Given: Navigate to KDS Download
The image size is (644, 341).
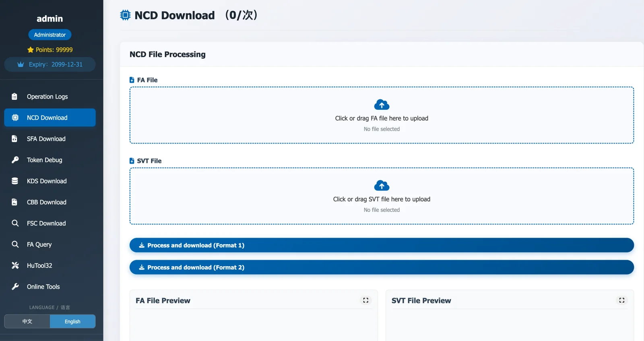Looking at the screenshot, I should [x=50, y=181].
